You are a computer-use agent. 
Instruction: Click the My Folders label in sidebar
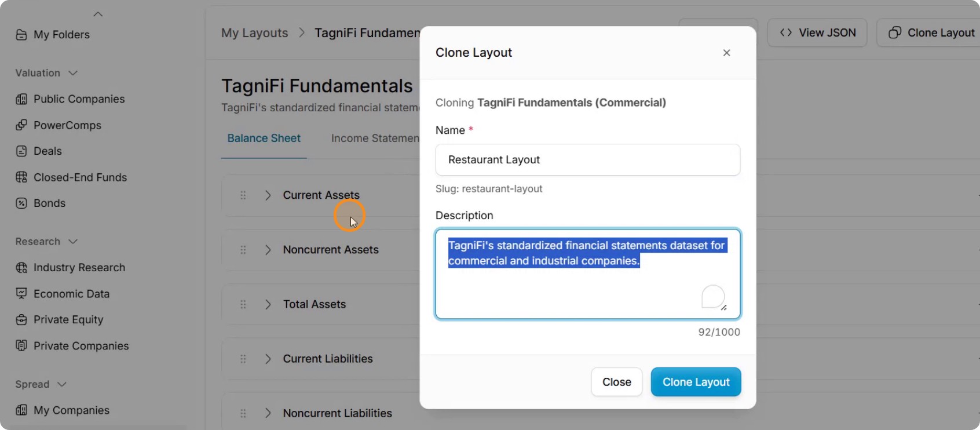62,35
